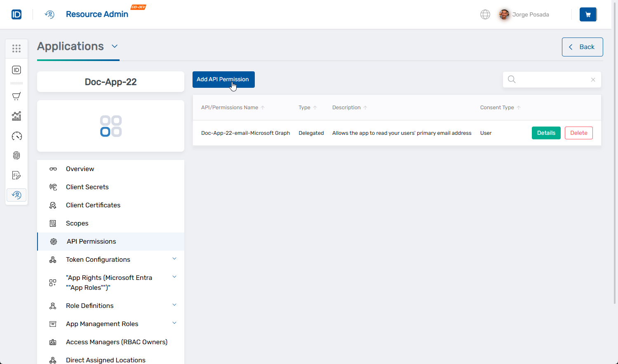
Task: Switch to the Client Secrets section
Action: point(87,187)
